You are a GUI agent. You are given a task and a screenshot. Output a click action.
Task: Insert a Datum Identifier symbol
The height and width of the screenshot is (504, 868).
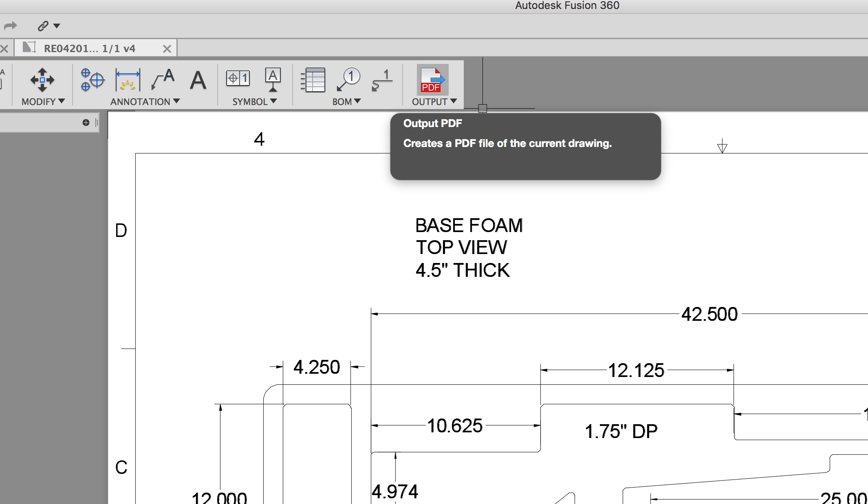point(272,80)
